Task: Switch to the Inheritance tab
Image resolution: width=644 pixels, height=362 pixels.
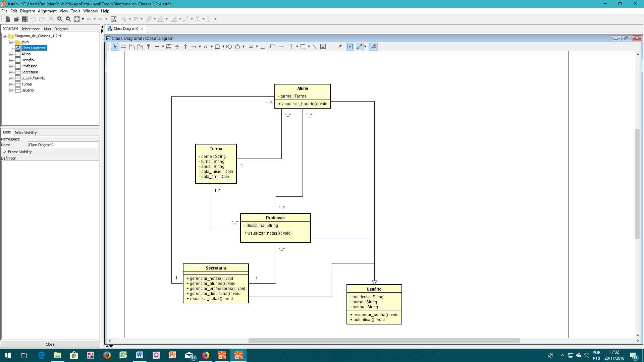Action: tap(31, 29)
